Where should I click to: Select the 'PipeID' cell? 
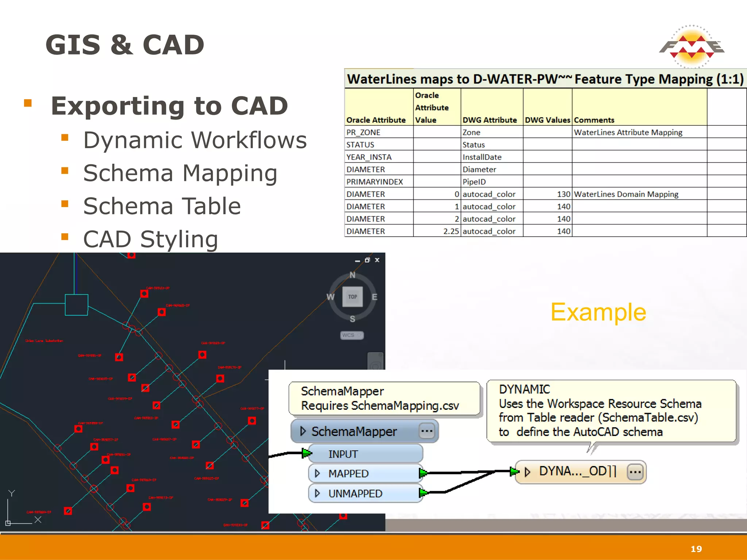click(x=492, y=182)
